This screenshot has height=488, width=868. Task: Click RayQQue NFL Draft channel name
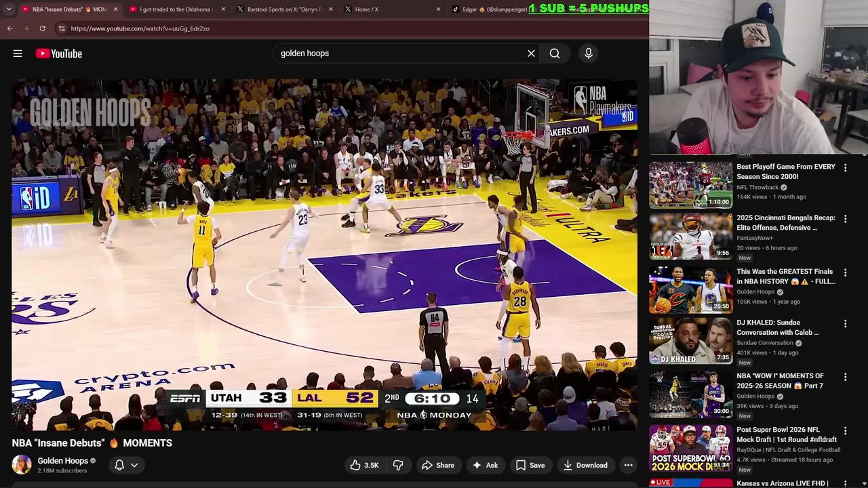tap(789, 449)
